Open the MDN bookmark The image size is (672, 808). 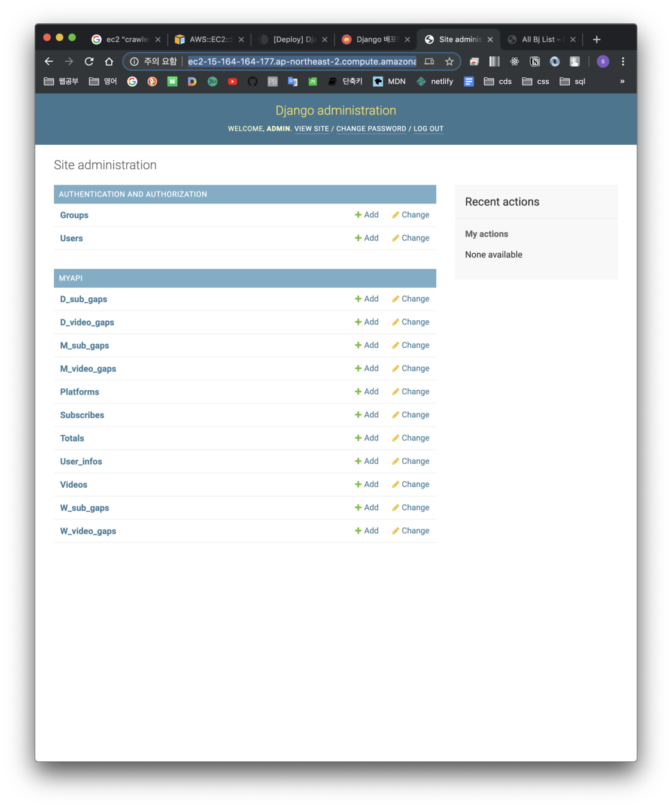pyautogui.click(x=389, y=81)
